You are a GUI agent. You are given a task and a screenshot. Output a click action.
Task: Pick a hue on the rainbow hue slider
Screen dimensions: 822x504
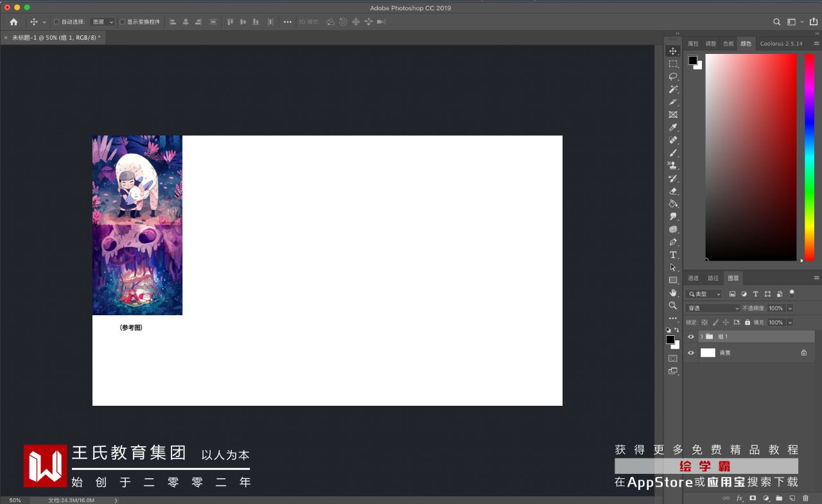809,157
